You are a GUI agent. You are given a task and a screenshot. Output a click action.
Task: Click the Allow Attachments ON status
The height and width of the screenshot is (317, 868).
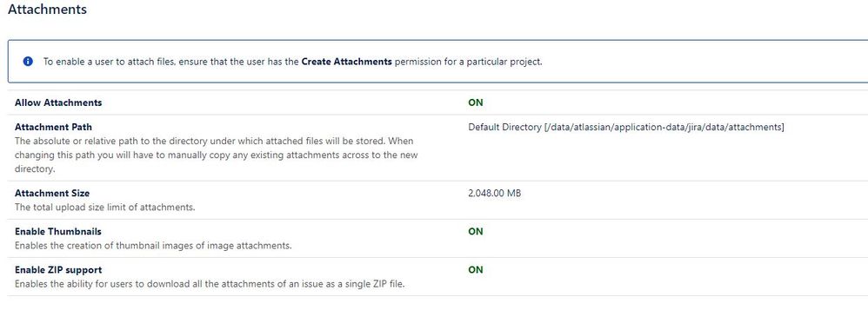tap(476, 102)
